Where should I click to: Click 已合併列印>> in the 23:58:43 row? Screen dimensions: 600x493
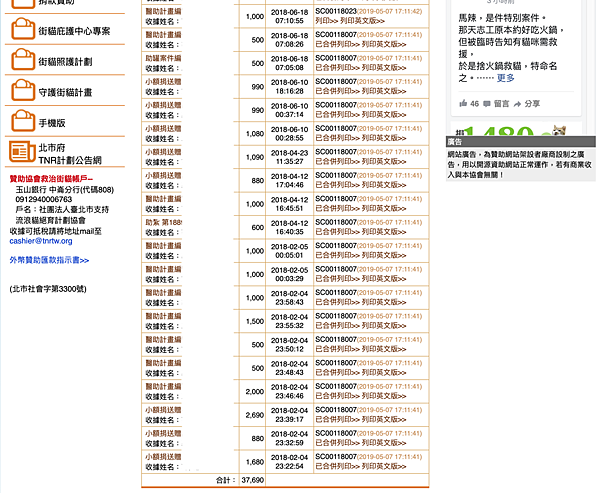point(337,302)
